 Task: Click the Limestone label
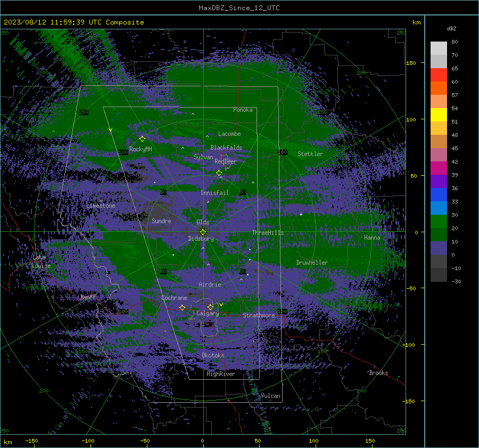pyautogui.click(x=101, y=206)
